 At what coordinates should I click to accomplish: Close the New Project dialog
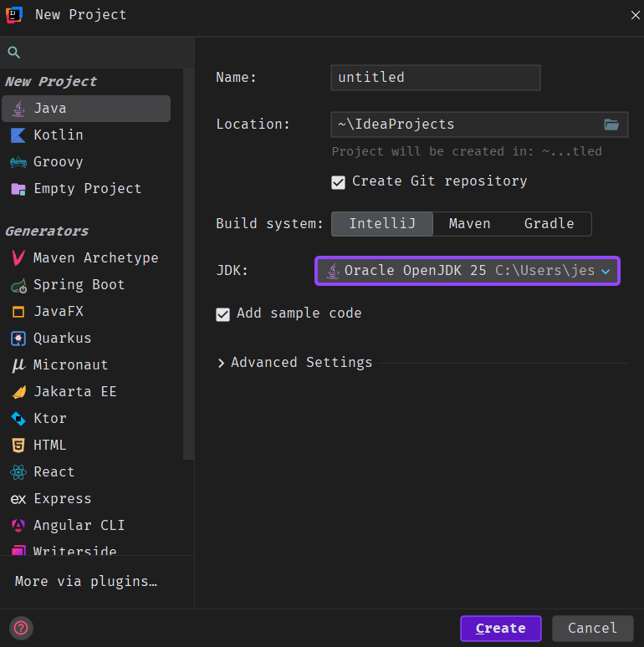tap(635, 15)
